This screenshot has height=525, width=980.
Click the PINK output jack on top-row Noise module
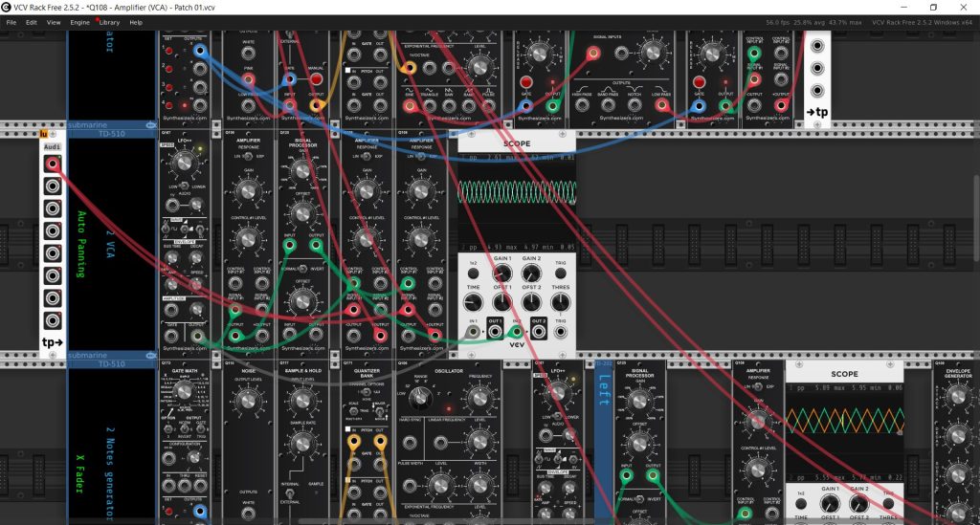click(248, 79)
